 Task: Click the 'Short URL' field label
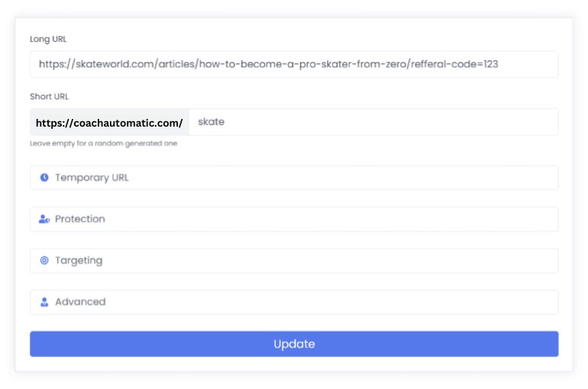pyautogui.click(x=50, y=97)
